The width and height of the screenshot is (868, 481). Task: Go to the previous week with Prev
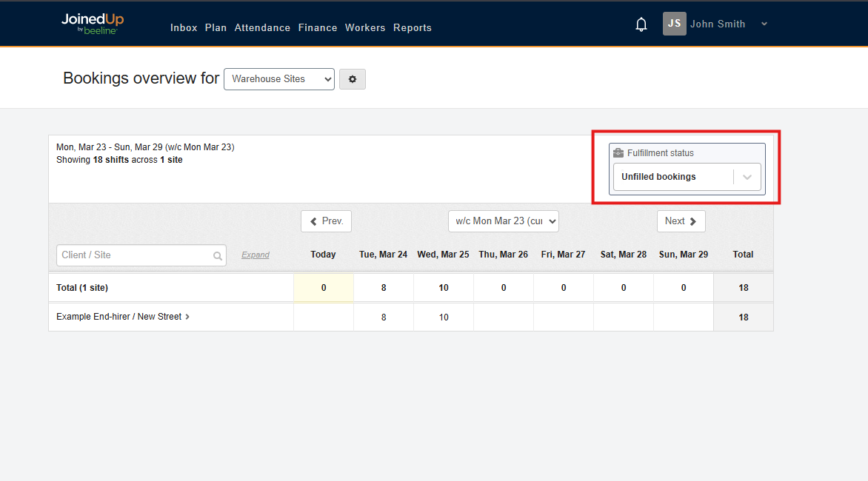(x=326, y=221)
